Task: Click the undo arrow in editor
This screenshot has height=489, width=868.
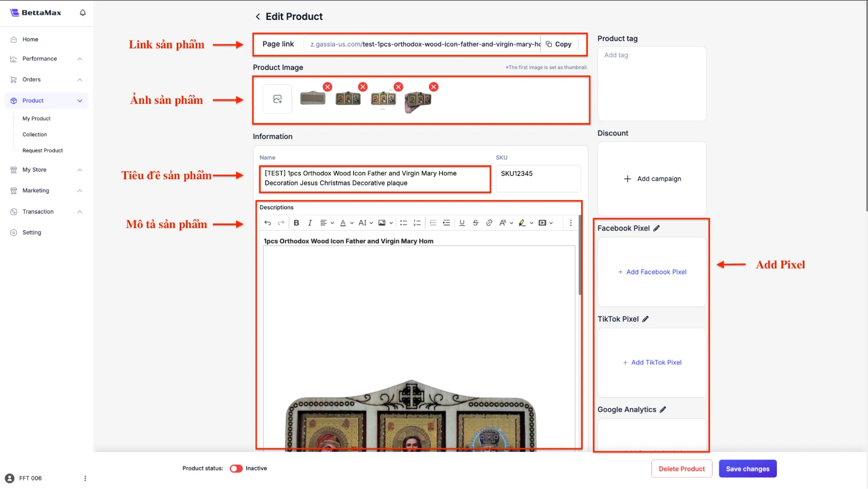Action: 267,223
